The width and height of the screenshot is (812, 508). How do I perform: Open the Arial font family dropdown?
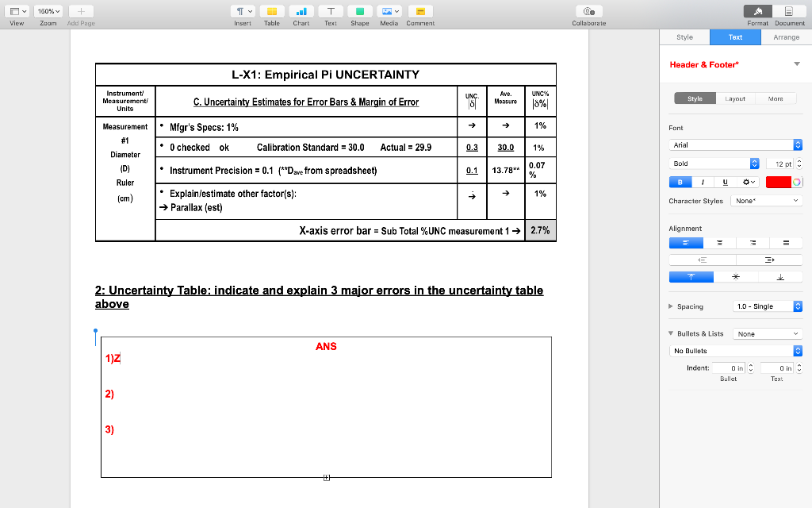(735, 146)
